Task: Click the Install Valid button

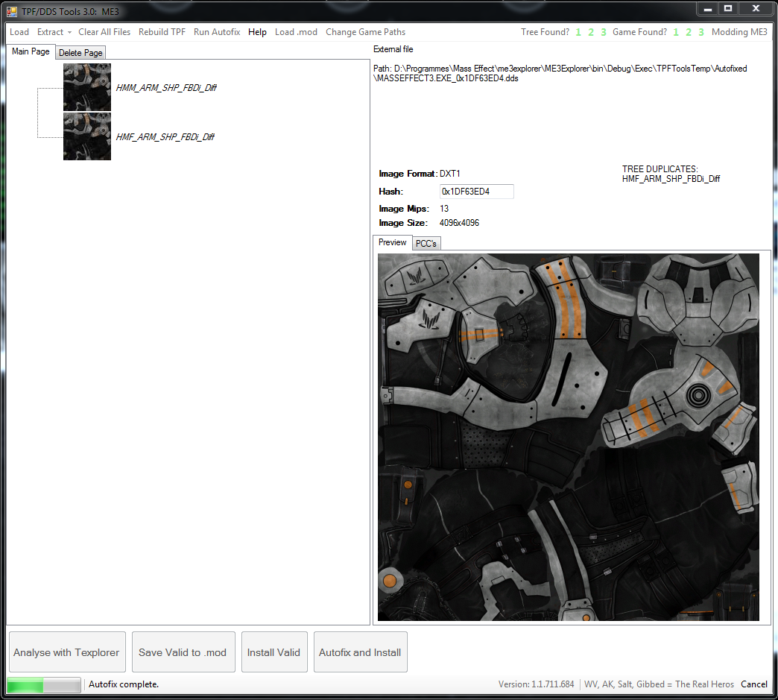Action: click(274, 652)
